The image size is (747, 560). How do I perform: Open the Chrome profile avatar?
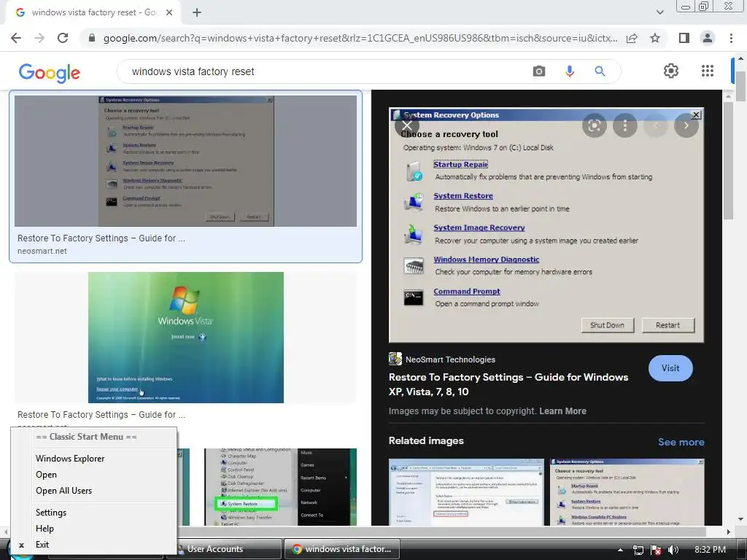click(708, 38)
